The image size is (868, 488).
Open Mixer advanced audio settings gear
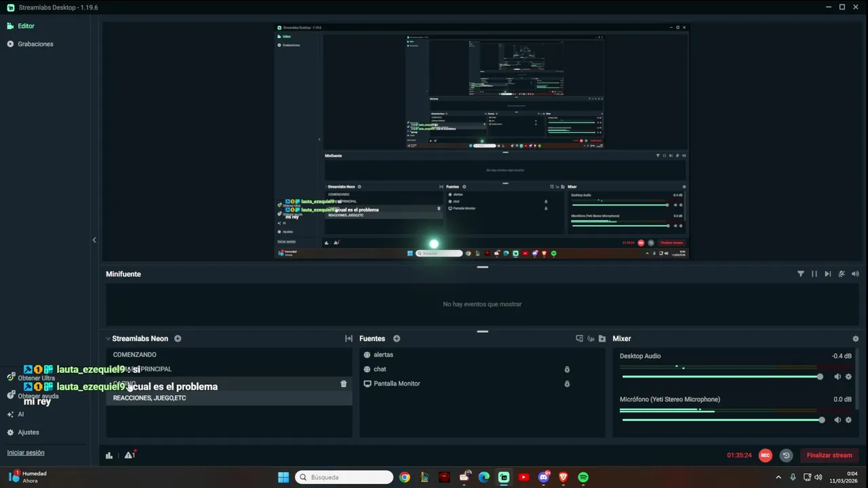point(855,338)
